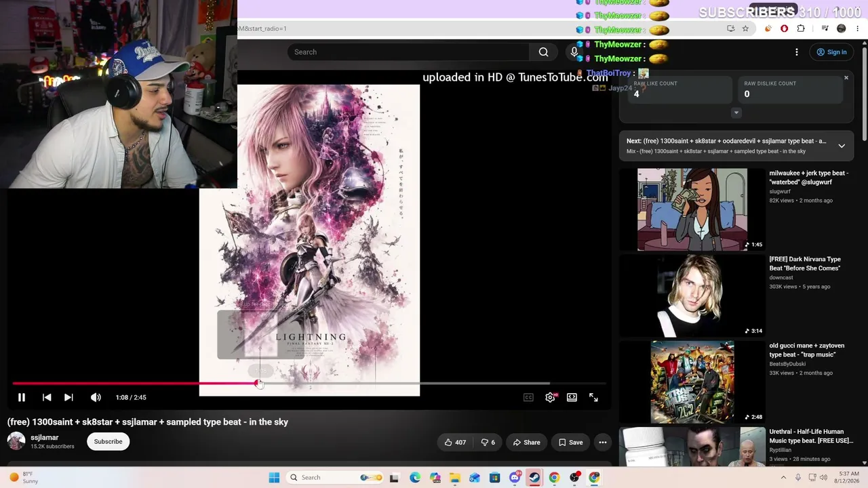The height and width of the screenshot is (488, 868).
Task: Save the video to a playlist
Action: click(570, 443)
